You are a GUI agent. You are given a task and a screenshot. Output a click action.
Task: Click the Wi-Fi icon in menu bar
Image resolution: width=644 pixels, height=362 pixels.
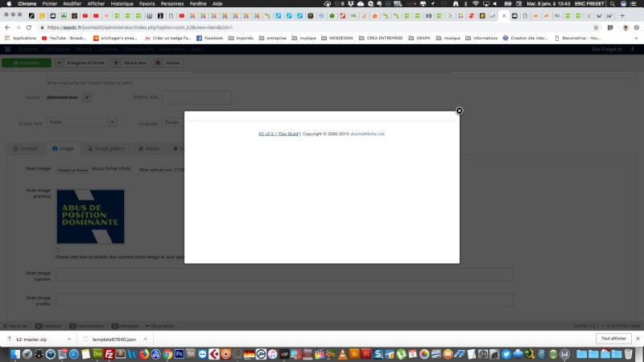coord(476,4)
